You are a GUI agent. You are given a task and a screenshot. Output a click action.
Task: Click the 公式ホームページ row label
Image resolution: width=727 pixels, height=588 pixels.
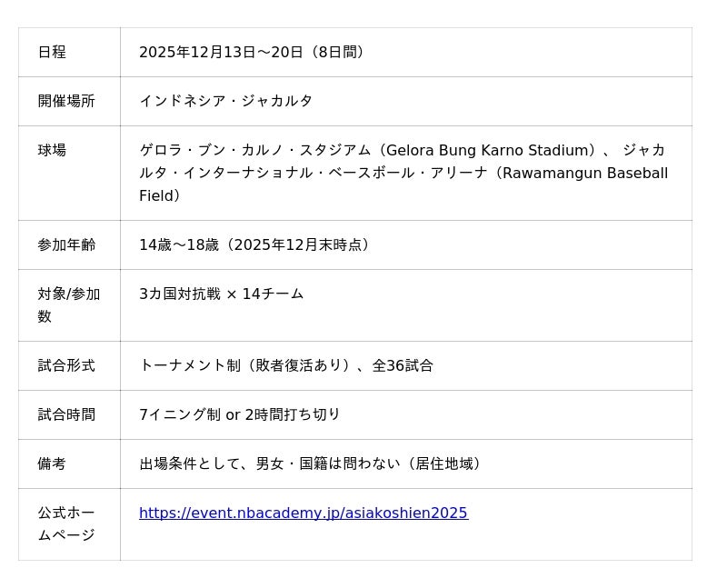tap(66, 523)
